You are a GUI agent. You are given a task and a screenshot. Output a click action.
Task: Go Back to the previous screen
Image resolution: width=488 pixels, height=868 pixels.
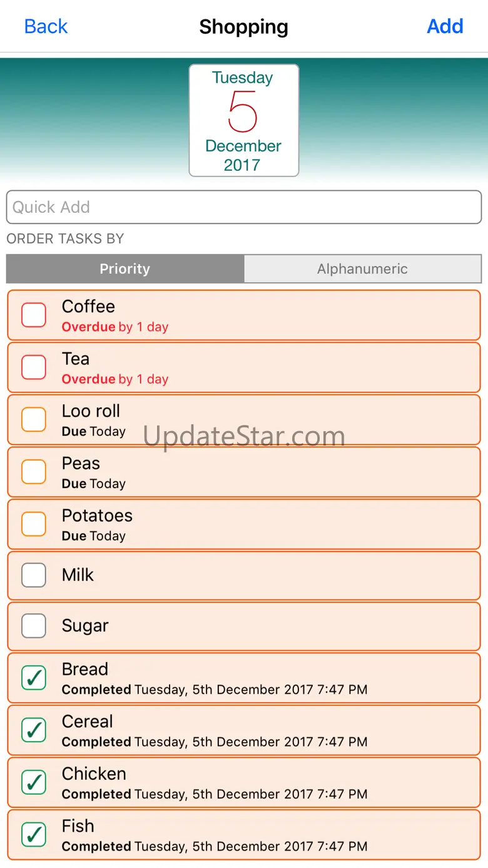[x=46, y=26]
